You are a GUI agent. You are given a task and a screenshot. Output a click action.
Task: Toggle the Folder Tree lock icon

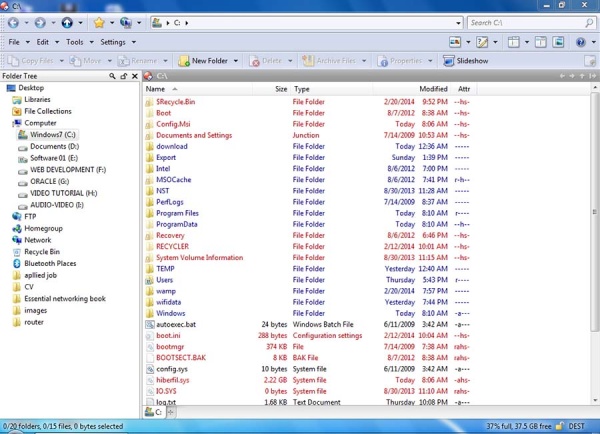[123, 76]
